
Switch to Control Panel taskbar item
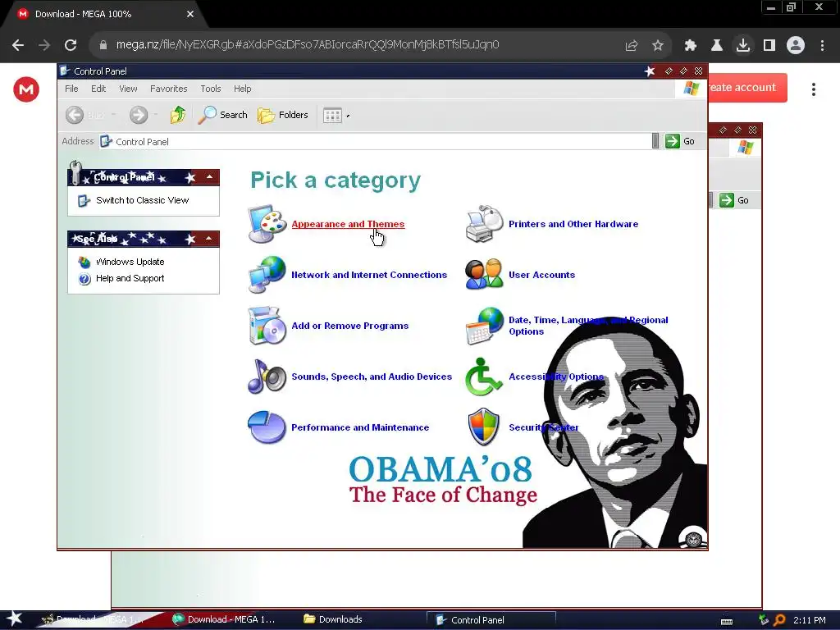pyautogui.click(x=491, y=620)
